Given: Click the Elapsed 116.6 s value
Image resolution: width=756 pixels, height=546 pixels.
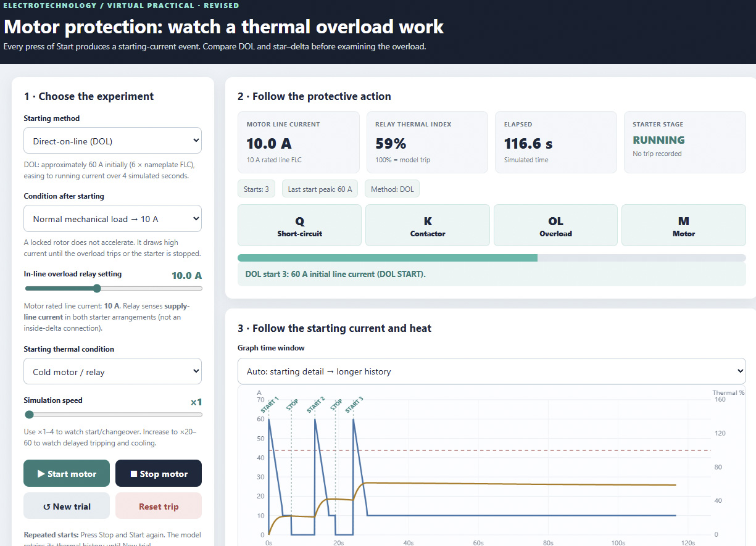Looking at the screenshot, I should click(x=528, y=144).
